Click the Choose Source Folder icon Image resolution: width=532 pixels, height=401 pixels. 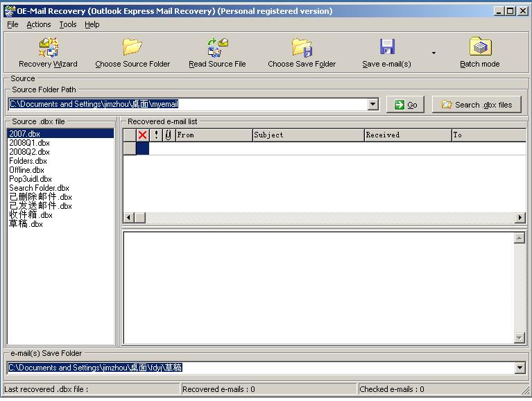pos(132,47)
